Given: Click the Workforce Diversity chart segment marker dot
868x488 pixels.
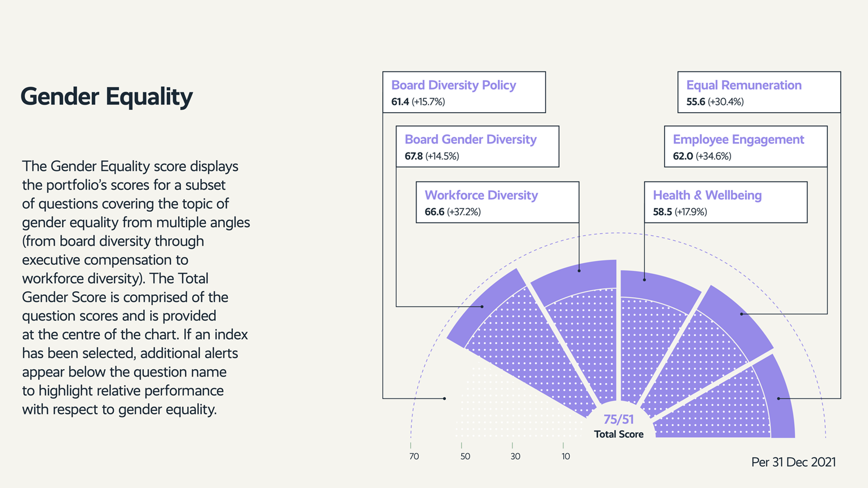Looking at the screenshot, I should click(x=579, y=270).
